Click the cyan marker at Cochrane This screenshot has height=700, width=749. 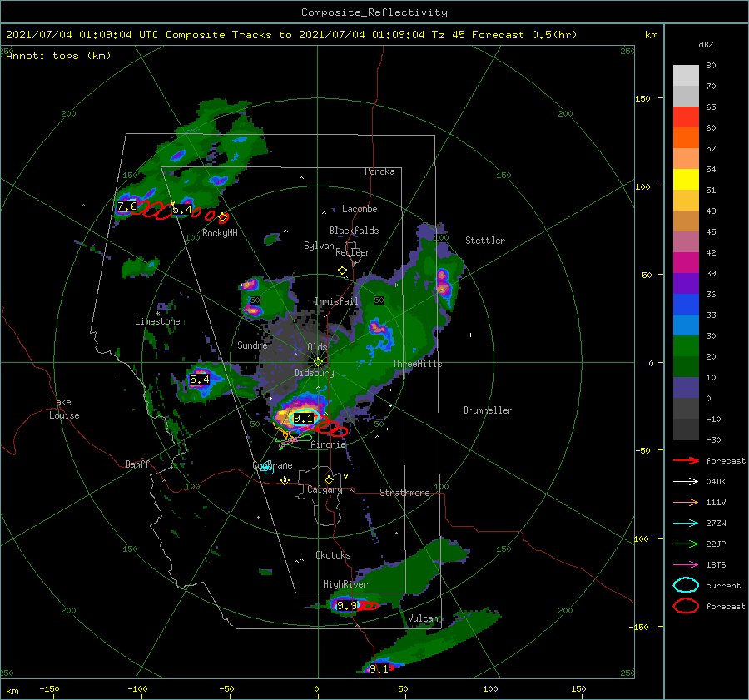click(266, 468)
